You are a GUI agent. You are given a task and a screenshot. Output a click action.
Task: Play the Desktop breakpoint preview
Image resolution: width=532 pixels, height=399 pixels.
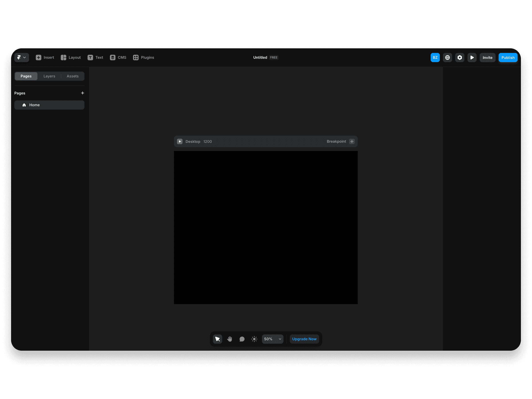pyautogui.click(x=180, y=141)
